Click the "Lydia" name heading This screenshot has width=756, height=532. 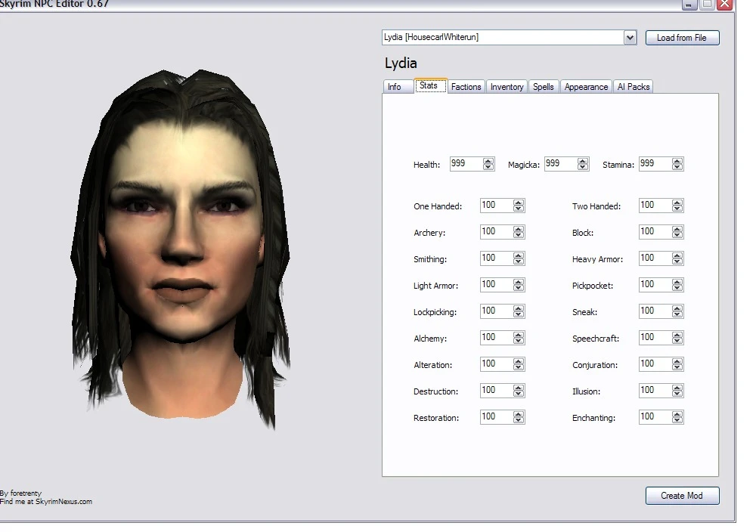(401, 63)
